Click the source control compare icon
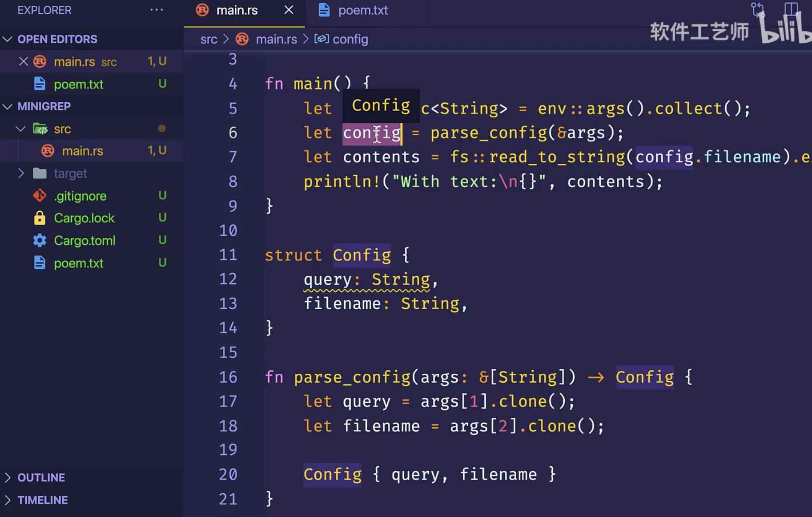Image resolution: width=812 pixels, height=517 pixels. click(758, 9)
